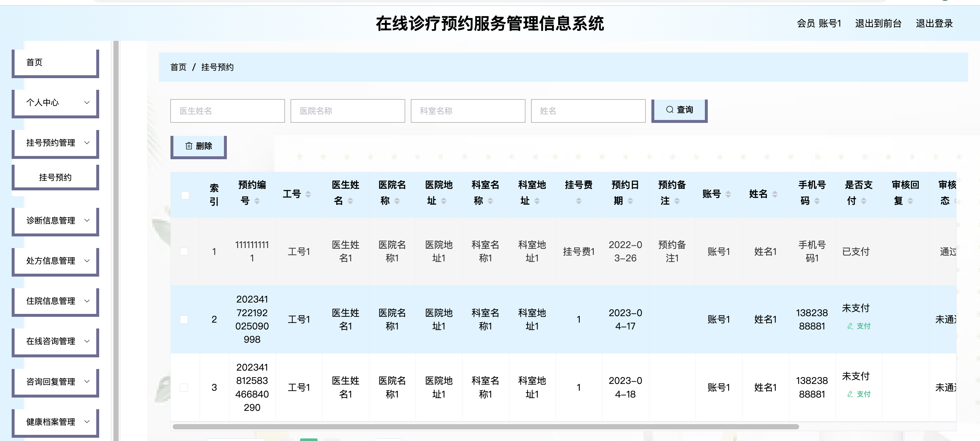Click date cell 2023-04-18

[625, 387]
